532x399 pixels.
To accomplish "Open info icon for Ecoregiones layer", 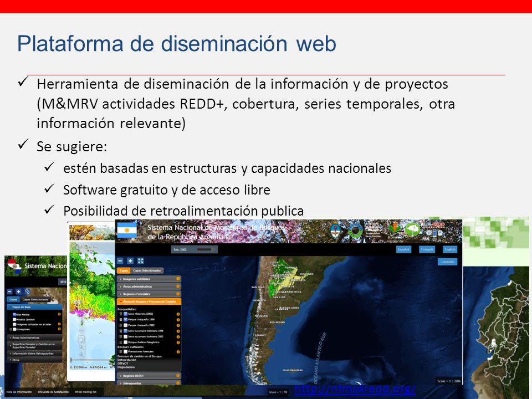I will (x=59, y=329).
